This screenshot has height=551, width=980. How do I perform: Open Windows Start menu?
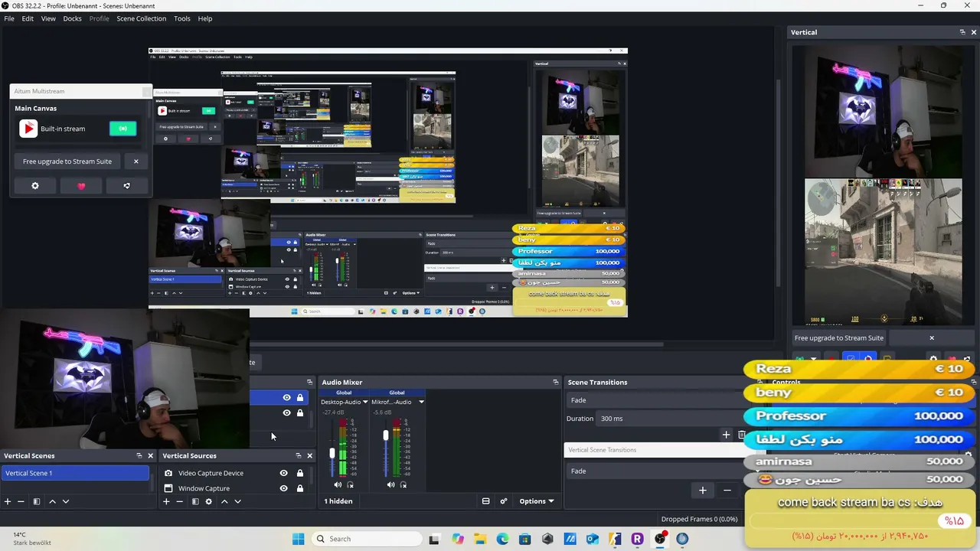[x=298, y=539]
